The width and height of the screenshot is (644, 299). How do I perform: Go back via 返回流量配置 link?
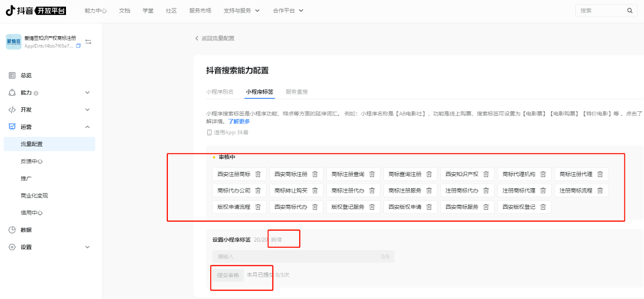pyautogui.click(x=215, y=38)
